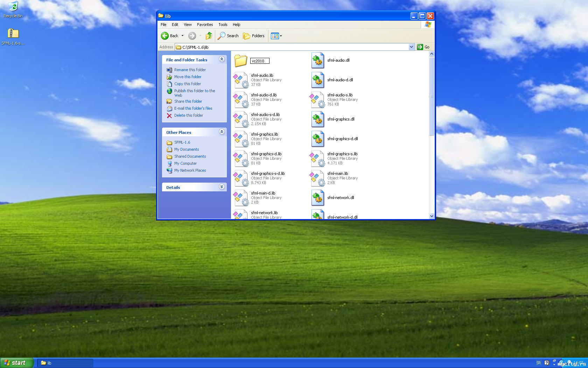Click 'Delete this folder' link
The height and width of the screenshot is (368, 588).
pyautogui.click(x=188, y=115)
